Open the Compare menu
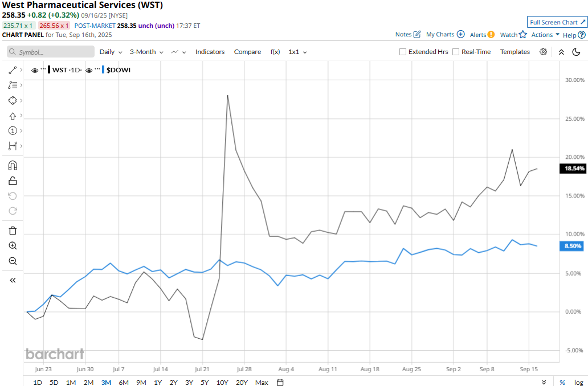 [247, 52]
